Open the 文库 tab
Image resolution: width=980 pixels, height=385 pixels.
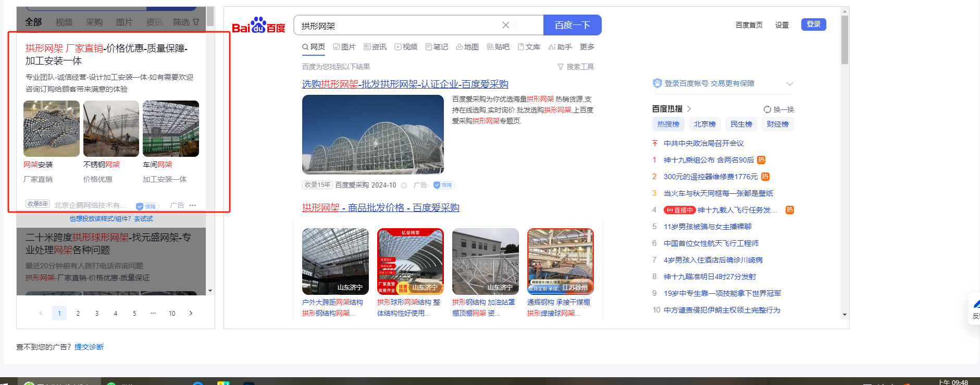[x=529, y=47]
